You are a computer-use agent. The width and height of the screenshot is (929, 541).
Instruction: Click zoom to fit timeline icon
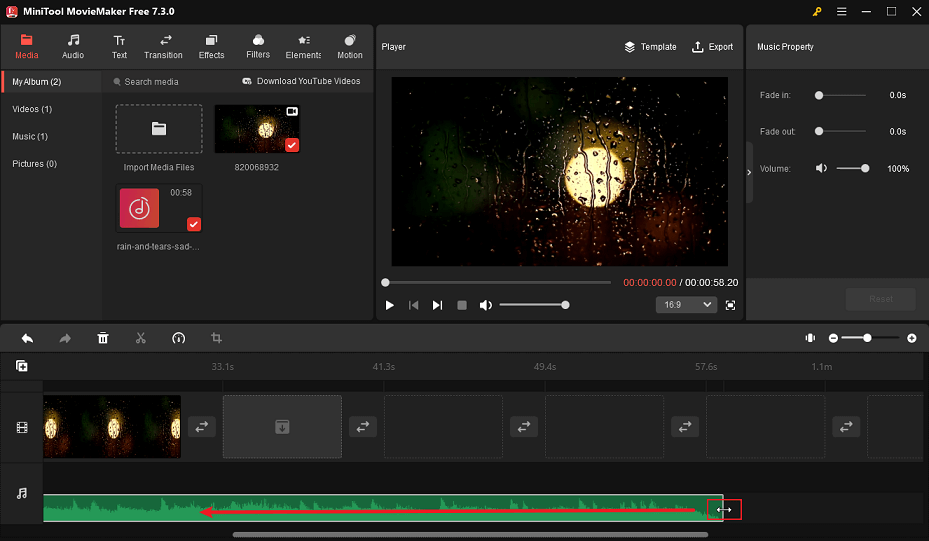click(x=810, y=338)
